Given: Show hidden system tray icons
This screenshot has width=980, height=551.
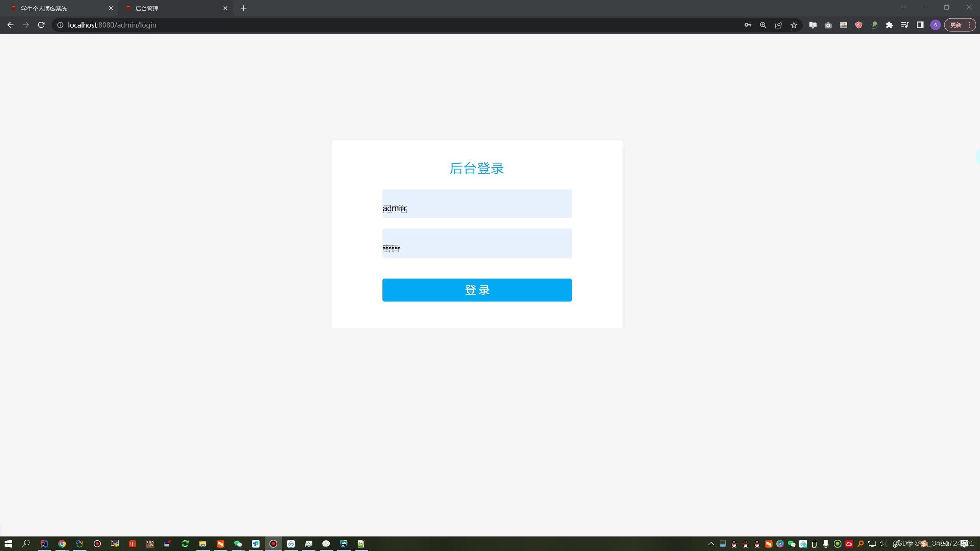Looking at the screenshot, I should point(711,544).
